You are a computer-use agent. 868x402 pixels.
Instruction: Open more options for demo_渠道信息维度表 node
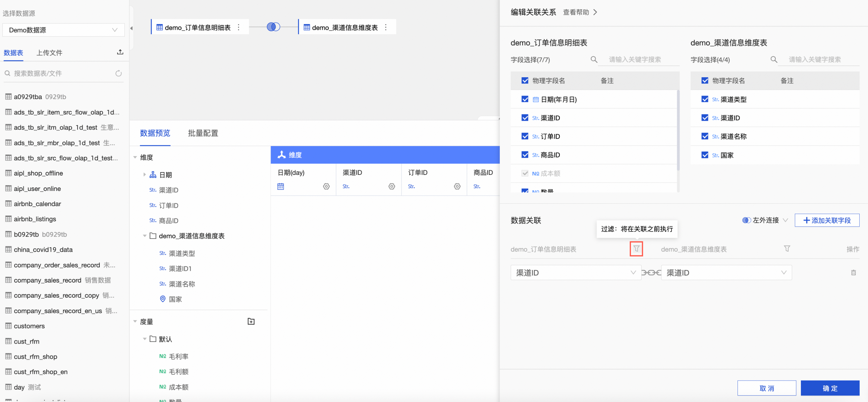[x=386, y=27]
